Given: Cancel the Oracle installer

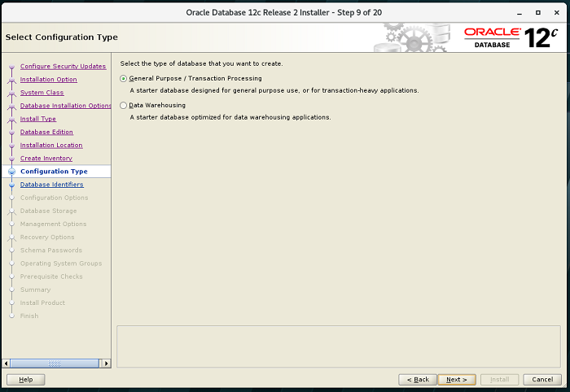Looking at the screenshot, I should tap(542, 380).
